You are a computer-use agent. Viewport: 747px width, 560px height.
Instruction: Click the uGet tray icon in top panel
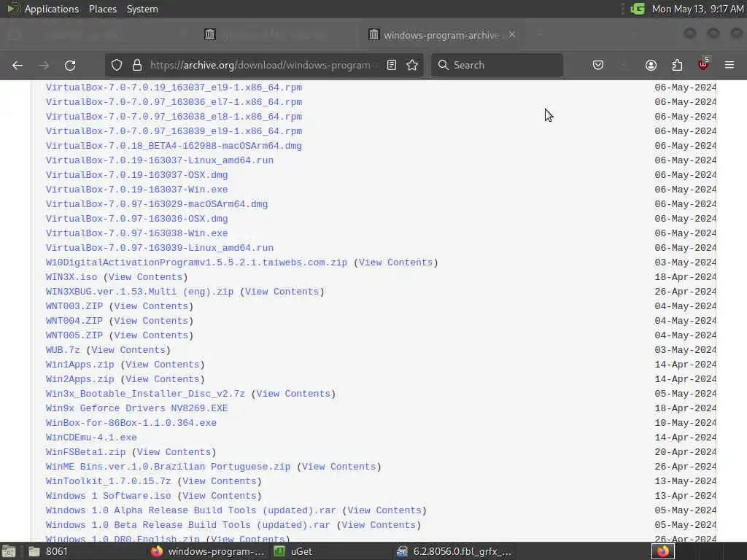pyautogui.click(x=638, y=9)
